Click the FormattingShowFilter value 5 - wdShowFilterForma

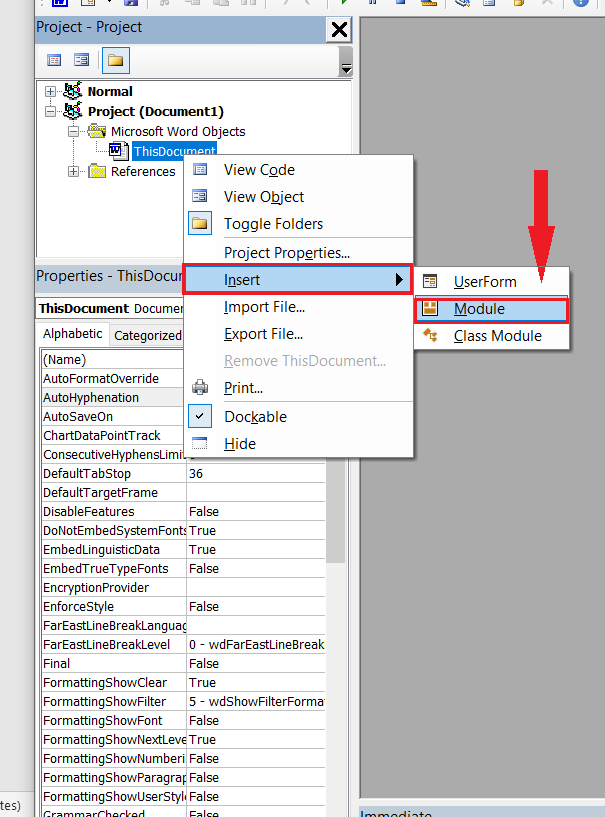coord(255,702)
